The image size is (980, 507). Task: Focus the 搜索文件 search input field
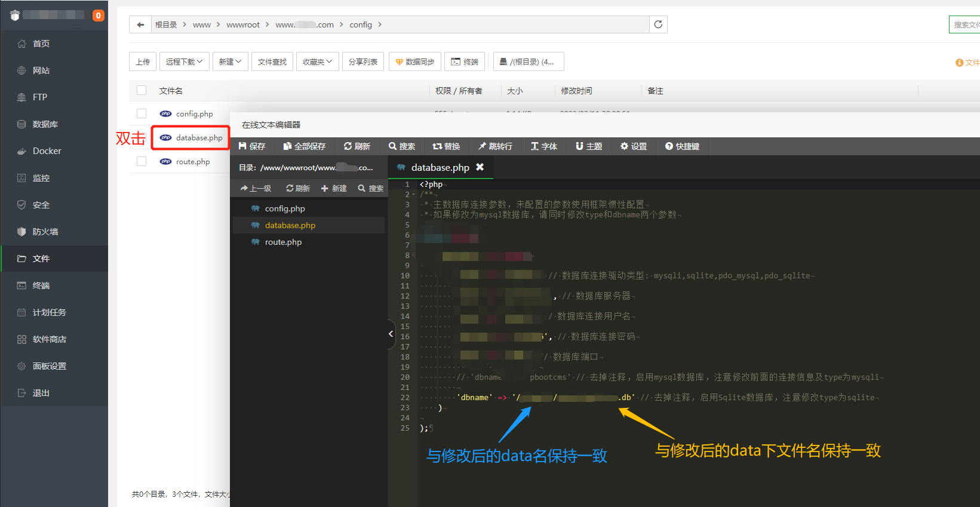[964, 24]
